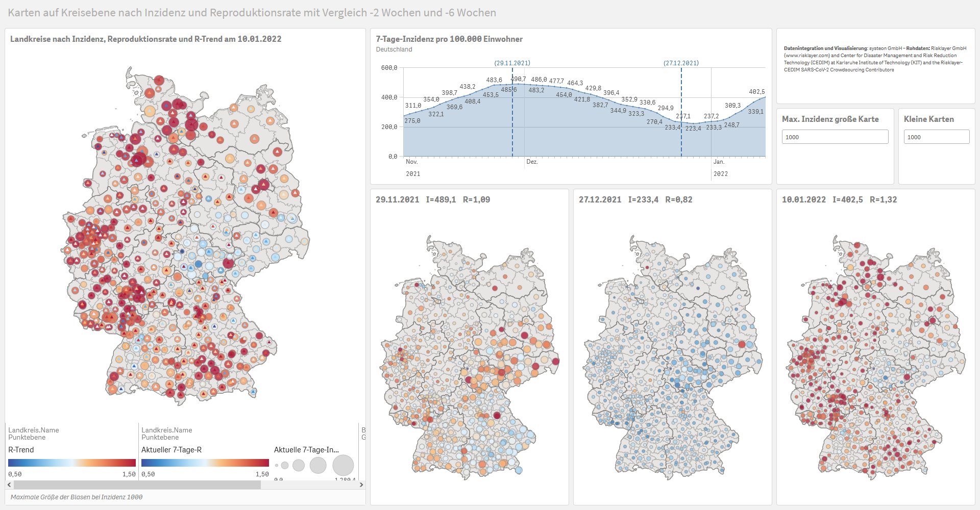Click the 223,4 minimum data label

[693, 129]
